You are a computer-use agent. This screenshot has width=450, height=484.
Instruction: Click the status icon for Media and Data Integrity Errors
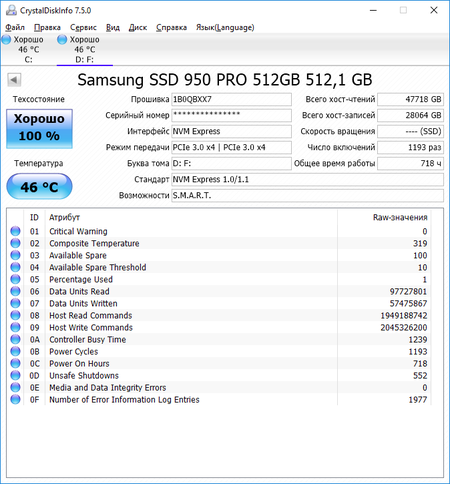point(15,387)
